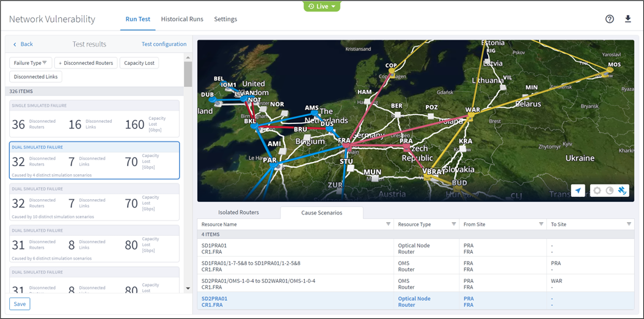The width and height of the screenshot is (644, 319).
Task: Select row SD2PRA01/OMS-1-0-4 to SD2WAR01/OMS-1-0-4
Action: click(x=415, y=284)
